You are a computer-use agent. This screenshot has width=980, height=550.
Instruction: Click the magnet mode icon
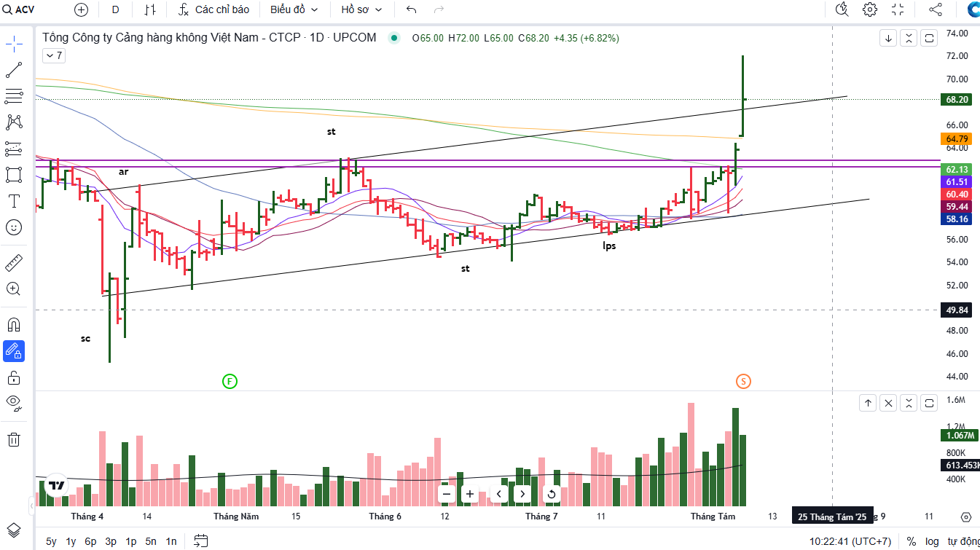click(14, 324)
